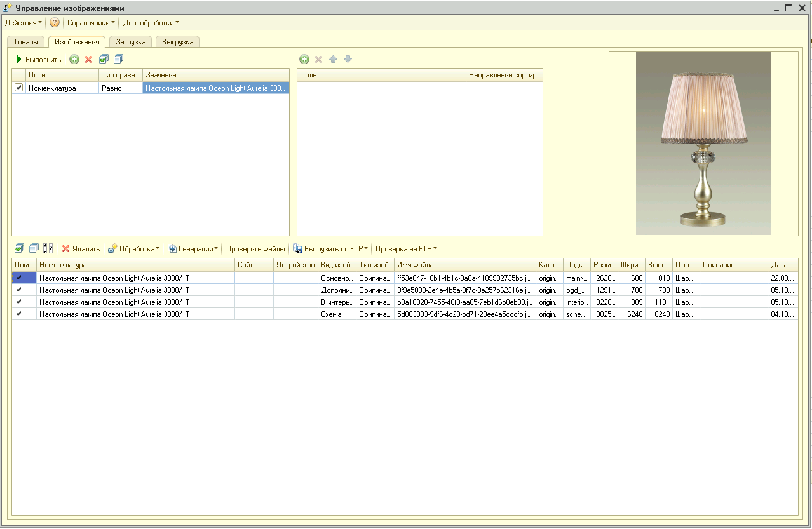Open the Выгрузить по FTP dropdown
This screenshot has height=529, width=812.
(x=331, y=249)
